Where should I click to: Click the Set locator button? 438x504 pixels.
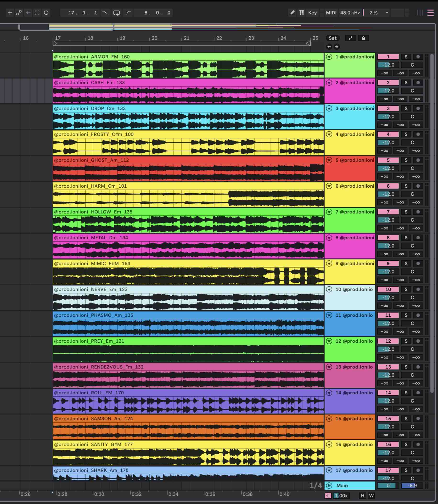pyautogui.click(x=332, y=38)
